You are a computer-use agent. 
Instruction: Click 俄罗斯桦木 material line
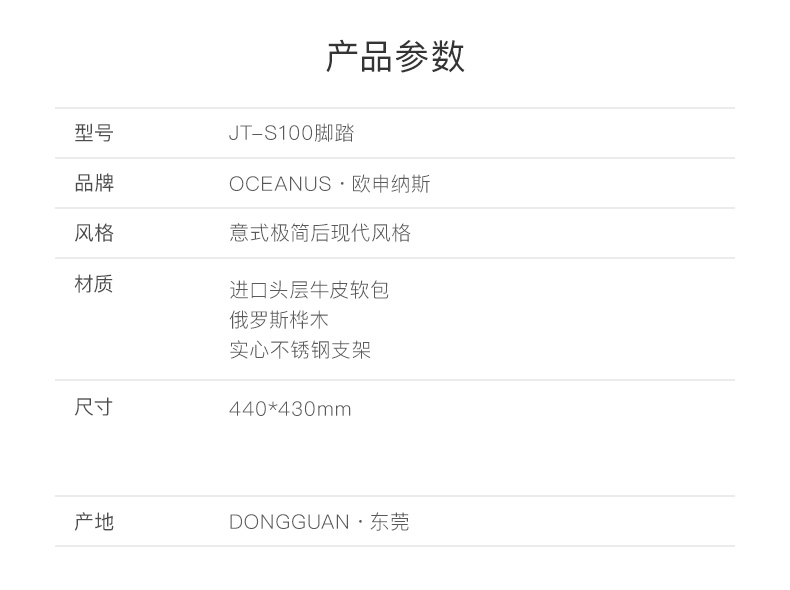[279, 320]
